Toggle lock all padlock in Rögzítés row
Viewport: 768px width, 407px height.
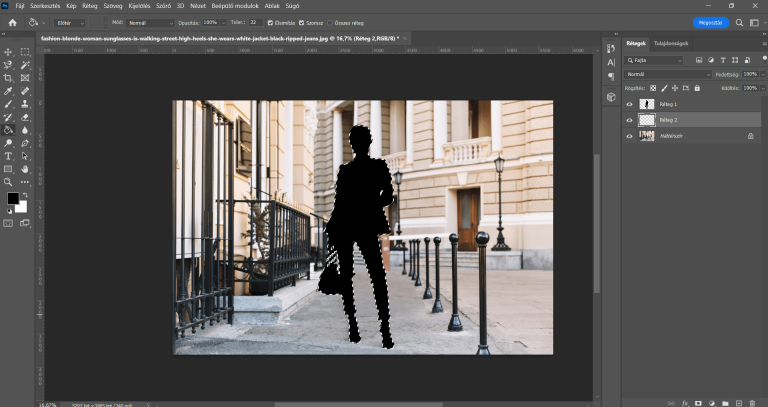(697, 88)
